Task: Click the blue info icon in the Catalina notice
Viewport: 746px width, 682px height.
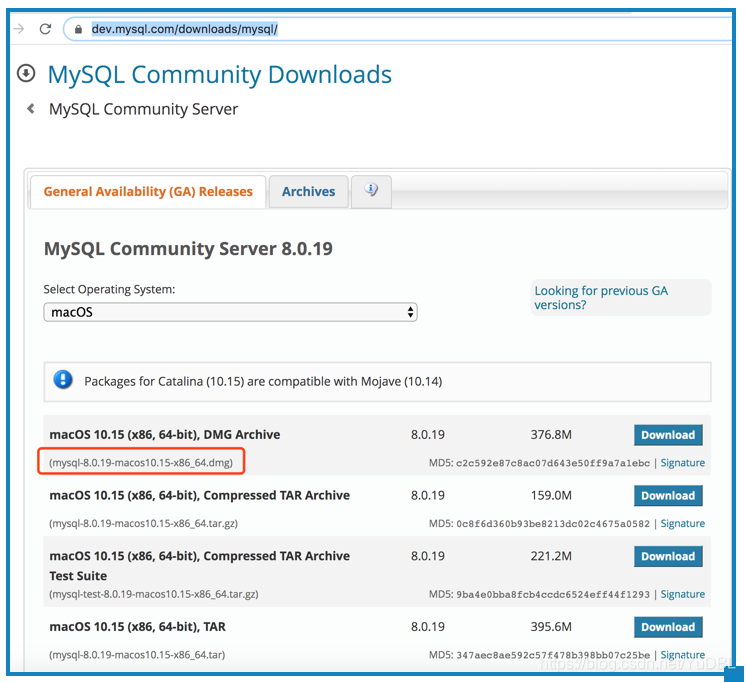Action: pyautogui.click(x=63, y=380)
